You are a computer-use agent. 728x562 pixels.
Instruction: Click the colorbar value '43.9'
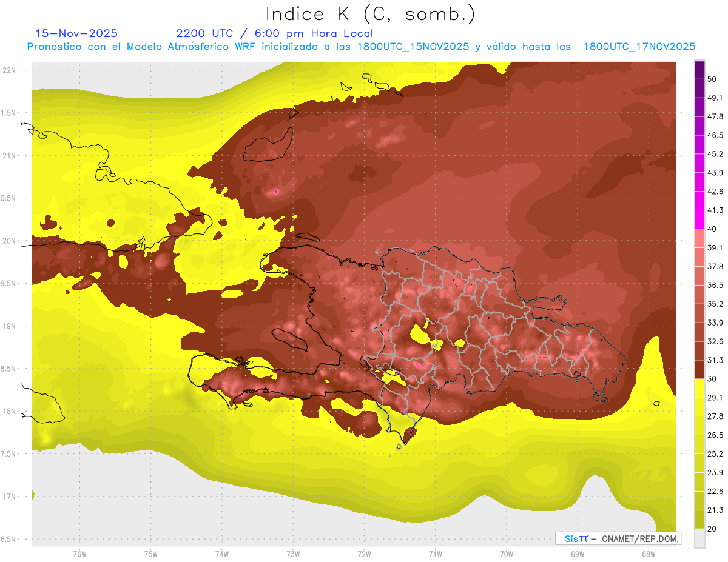click(x=716, y=173)
